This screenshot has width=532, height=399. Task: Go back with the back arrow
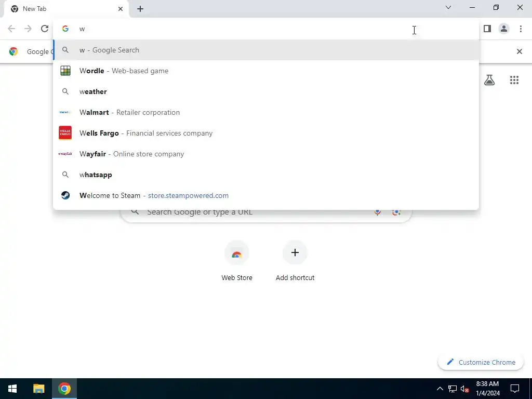coord(11,29)
